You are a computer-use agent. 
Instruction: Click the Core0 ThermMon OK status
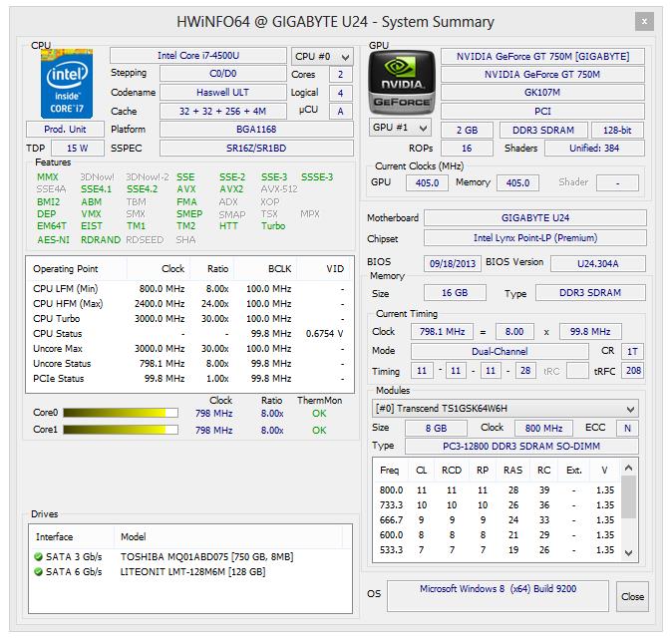click(x=319, y=413)
